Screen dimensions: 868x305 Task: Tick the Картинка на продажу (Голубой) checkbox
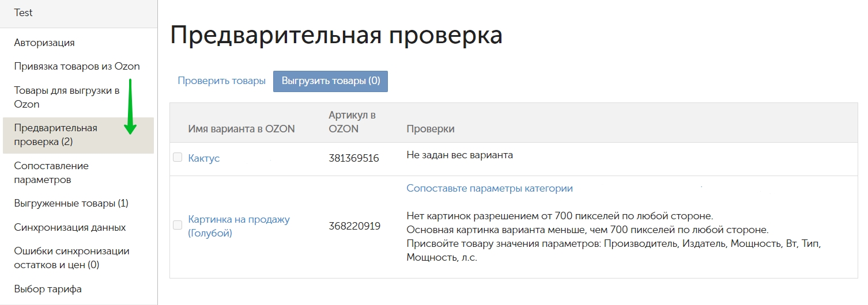click(178, 225)
